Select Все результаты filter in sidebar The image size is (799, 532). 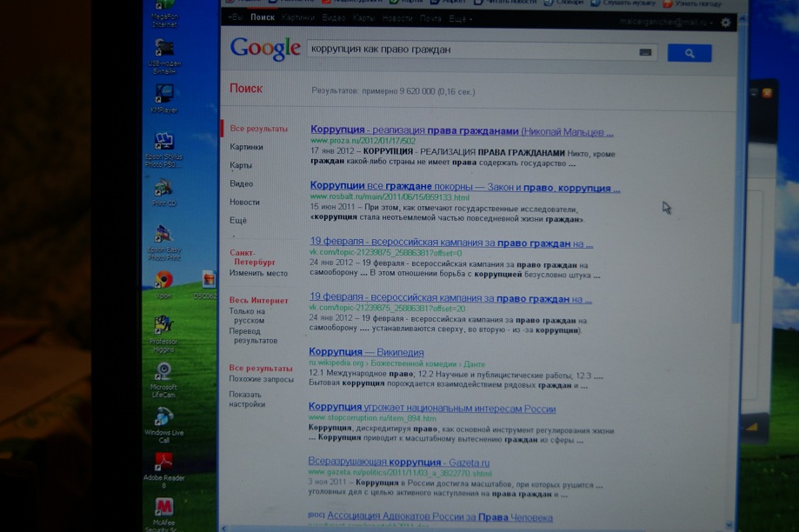pyautogui.click(x=258, y=129)
